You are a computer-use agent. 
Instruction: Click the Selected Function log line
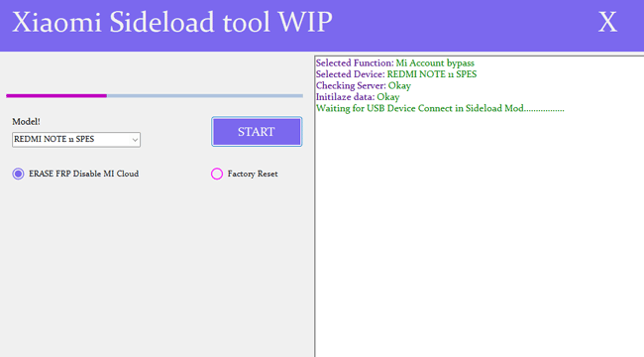coord(394,62)
